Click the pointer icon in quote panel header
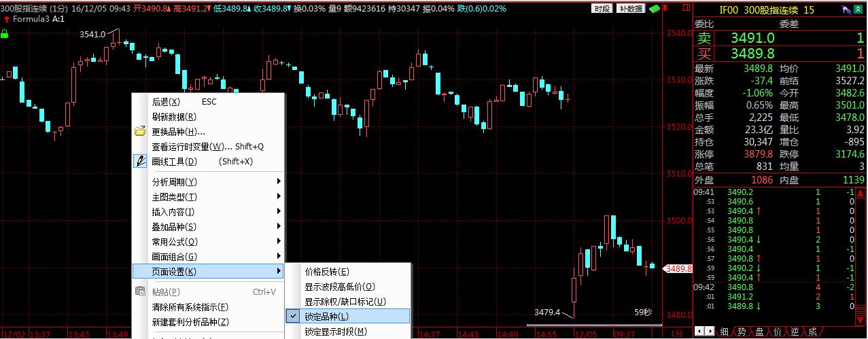Image resolution: width=868 pixels, height=339 pixels. (846, 10)
